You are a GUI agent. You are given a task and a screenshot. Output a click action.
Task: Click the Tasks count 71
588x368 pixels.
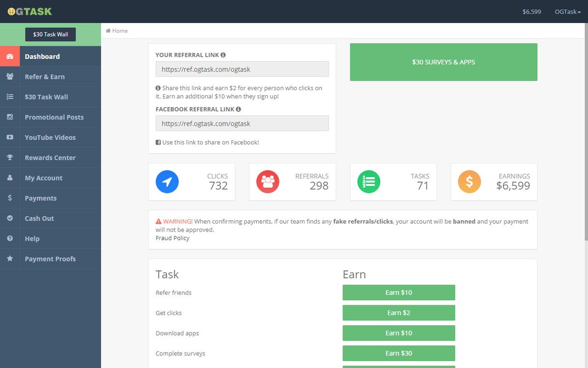click(423, 186)
